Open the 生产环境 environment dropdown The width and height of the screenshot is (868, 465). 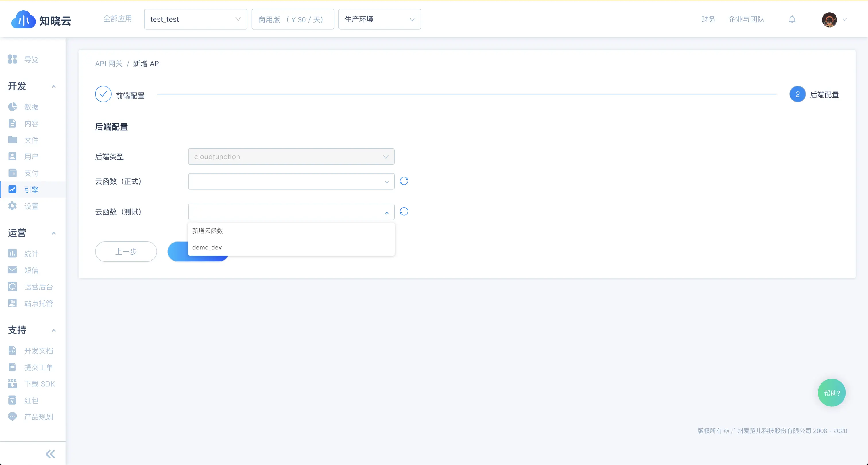point(379,19)
